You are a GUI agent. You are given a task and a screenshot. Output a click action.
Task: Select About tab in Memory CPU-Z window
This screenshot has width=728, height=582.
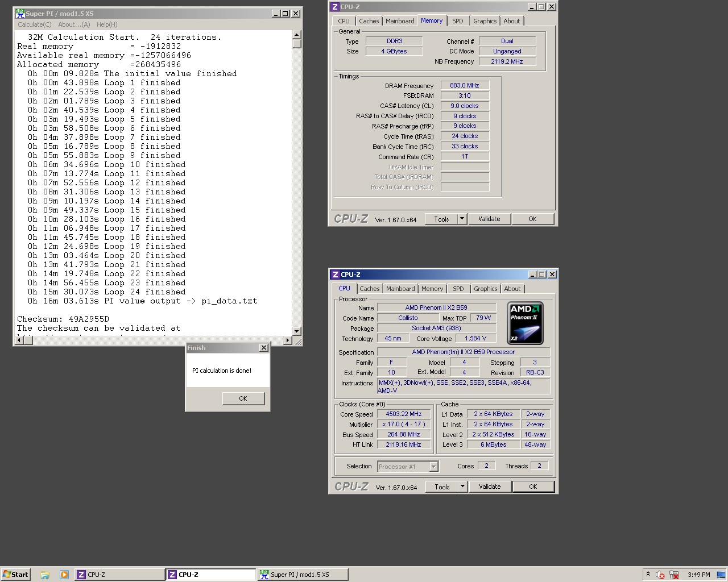pos(512,21)
